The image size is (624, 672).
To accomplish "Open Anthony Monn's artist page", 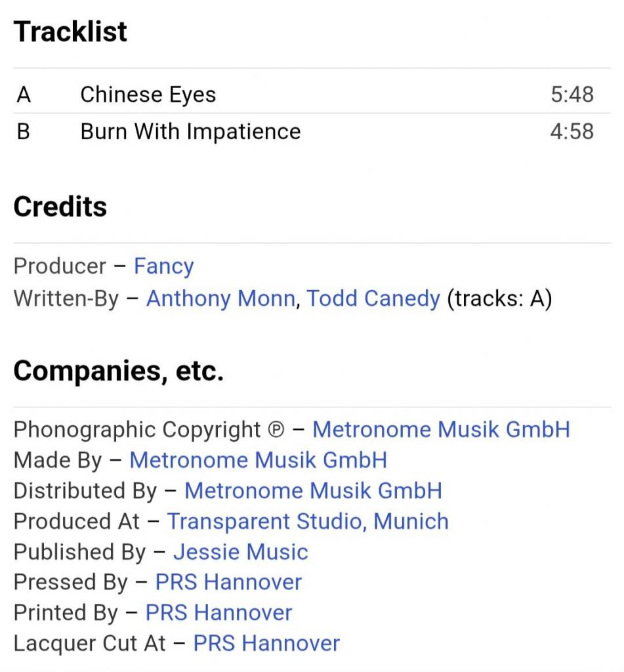I will tap(220, 299).
